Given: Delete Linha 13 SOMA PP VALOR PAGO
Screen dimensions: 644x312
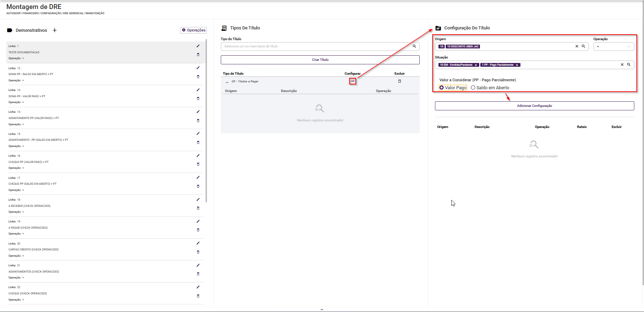Looking at the screenshot, I should click(x=198, y=99).
